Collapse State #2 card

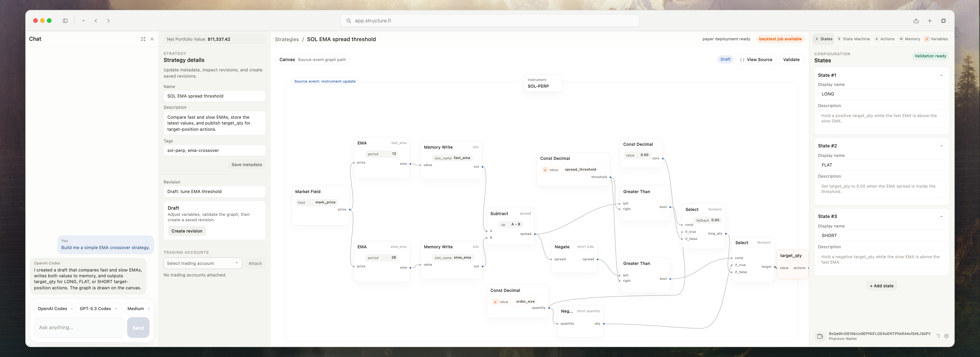[941, 146]
